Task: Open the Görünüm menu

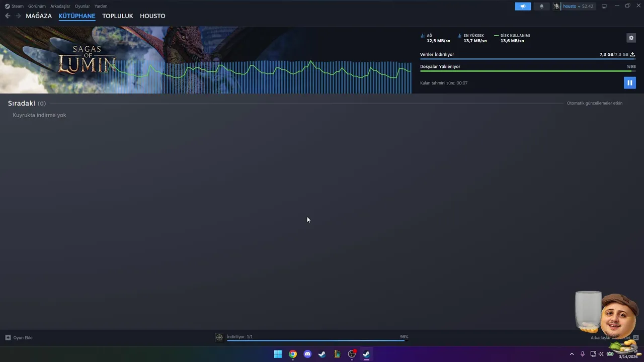Action: click(37, 6)
